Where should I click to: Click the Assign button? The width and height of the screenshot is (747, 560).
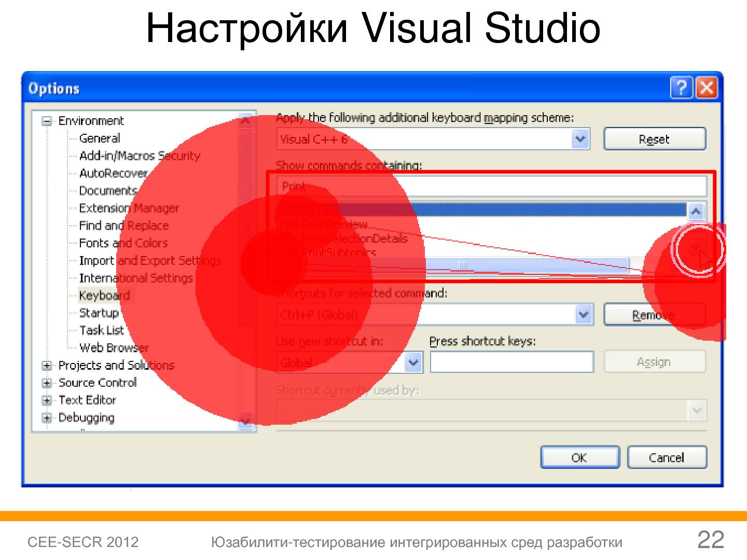point(655,362)
